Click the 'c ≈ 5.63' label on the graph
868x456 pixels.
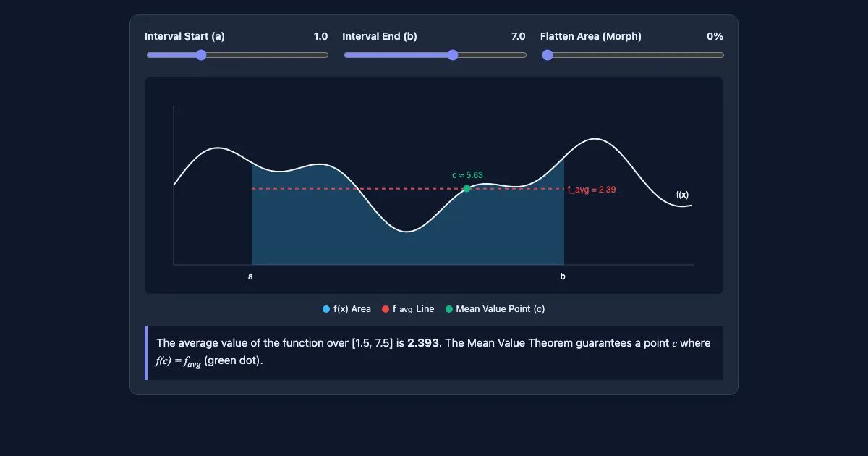467,175
